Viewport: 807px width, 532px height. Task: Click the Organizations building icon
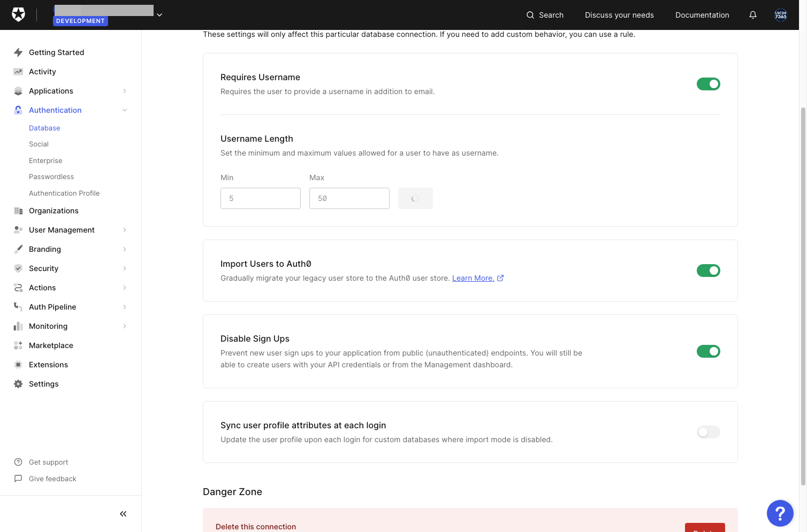tap(18, 211)
